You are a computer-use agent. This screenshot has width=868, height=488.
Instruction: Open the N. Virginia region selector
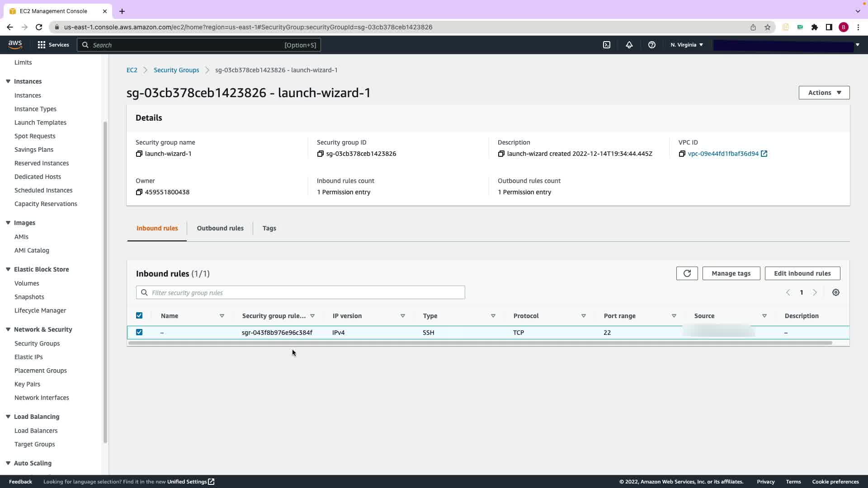(686, 45)
